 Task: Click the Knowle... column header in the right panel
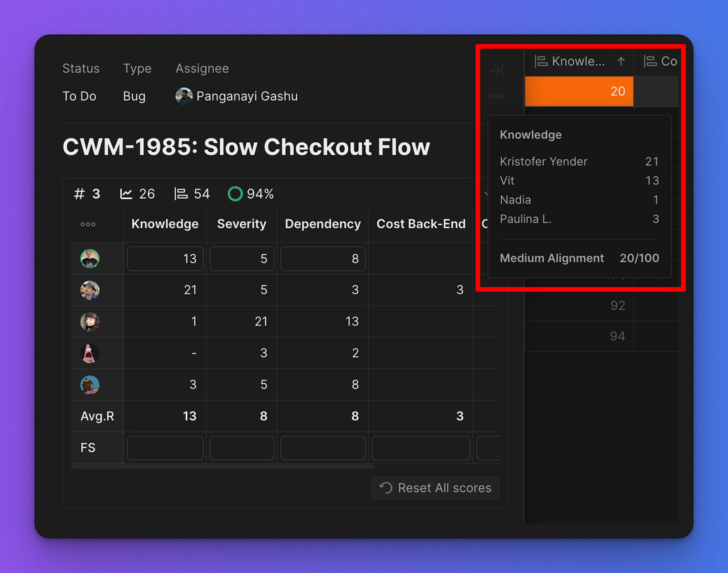click(579, 61)
